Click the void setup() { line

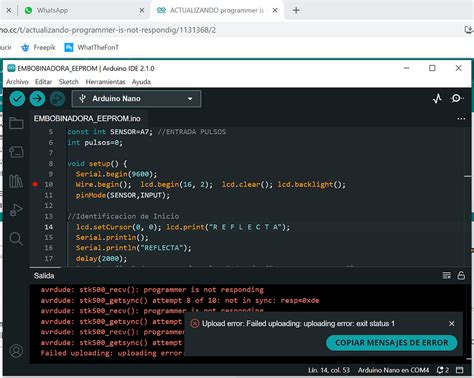(x=97, y=163)
